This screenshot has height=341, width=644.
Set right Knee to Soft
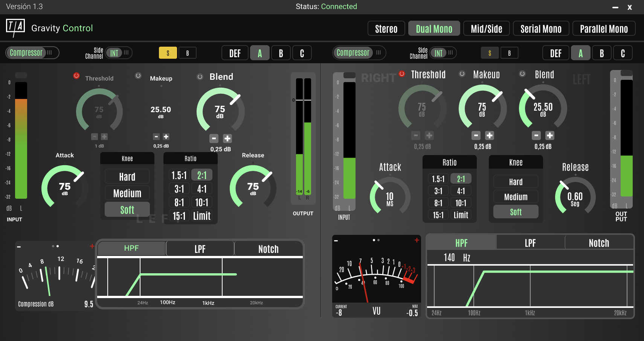(516, 212)
